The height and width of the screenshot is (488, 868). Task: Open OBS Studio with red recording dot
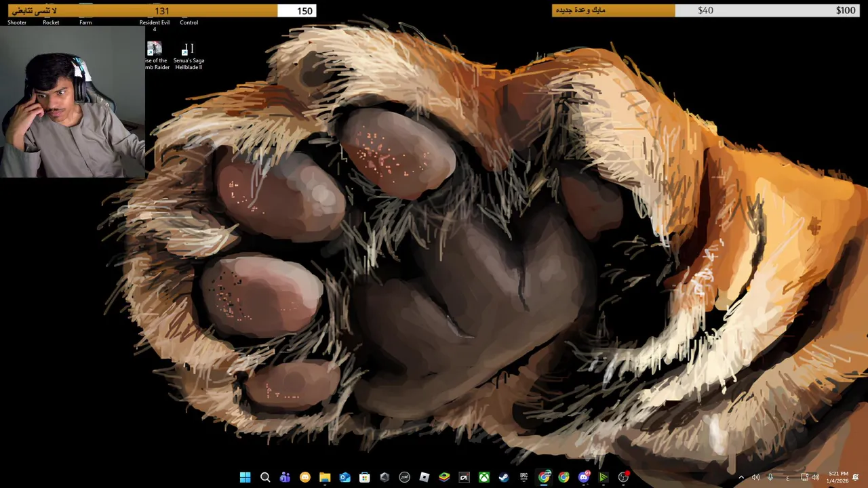pos(623,477)
